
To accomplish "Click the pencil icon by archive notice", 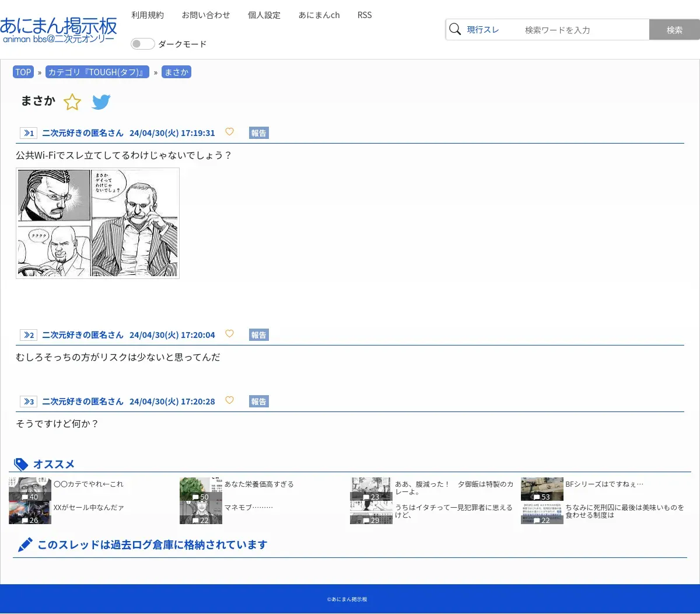I will [25, 545].
